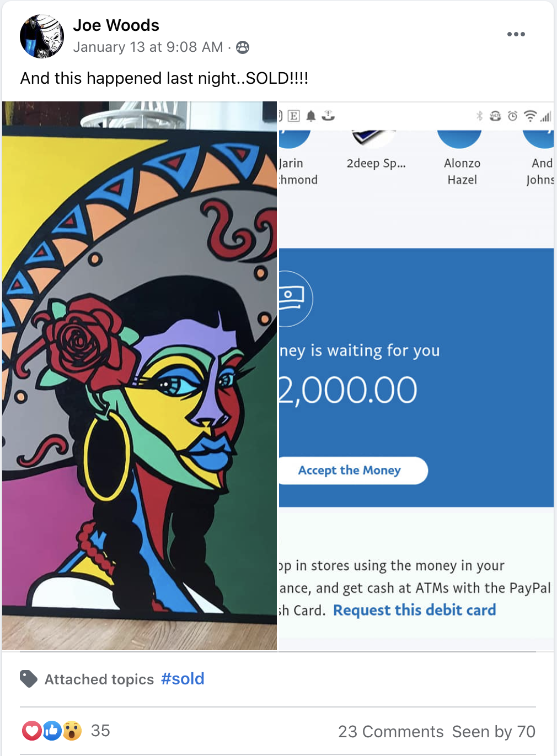Open the colorful painting photo
557x756 pixels.
[x=140, y=376]
